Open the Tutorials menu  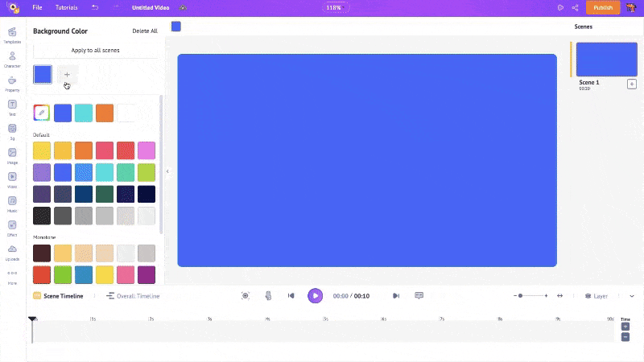point(67,7)
